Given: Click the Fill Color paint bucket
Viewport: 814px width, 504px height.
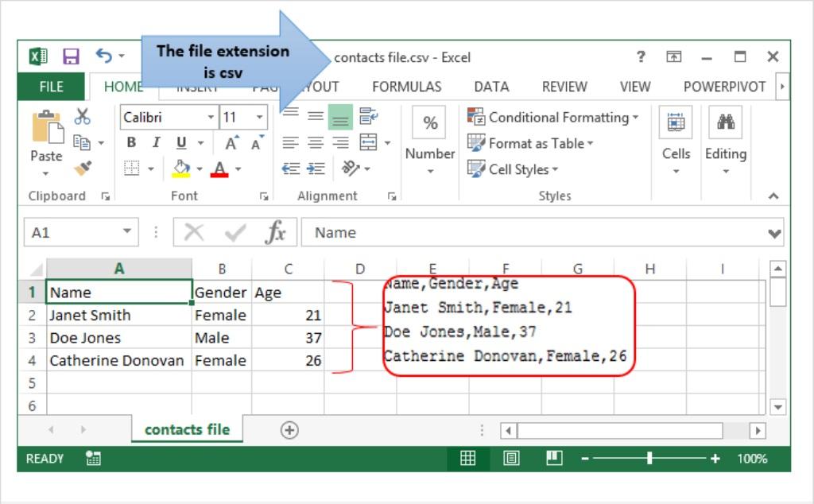Looking at the screenshot, I should coord(181,169).
